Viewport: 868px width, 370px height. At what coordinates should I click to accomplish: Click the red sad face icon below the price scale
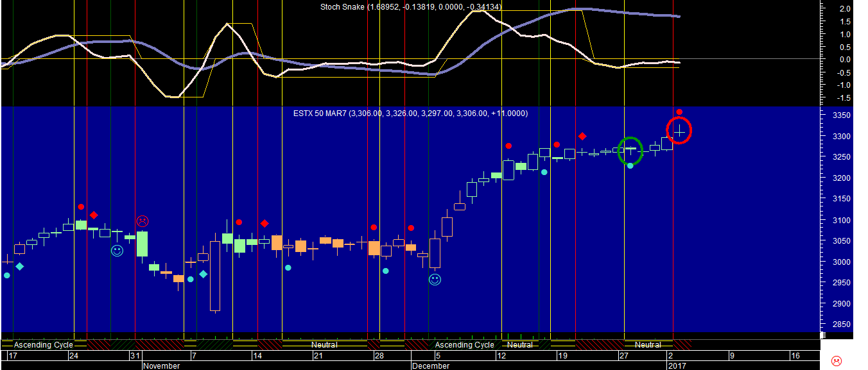pyautogui.click(x=837, y=361)
